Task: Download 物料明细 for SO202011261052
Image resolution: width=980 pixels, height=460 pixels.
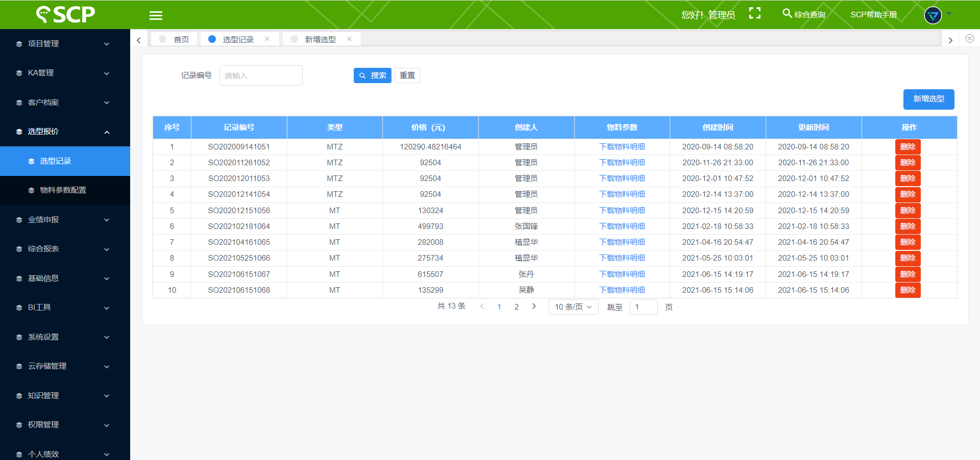Action: [622, 163]
